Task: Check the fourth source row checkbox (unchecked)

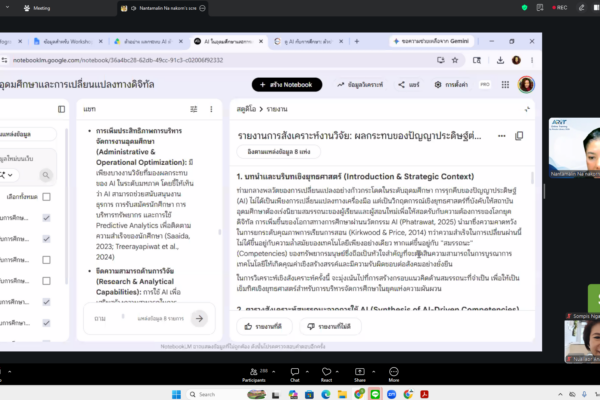Action: tap(46, 281)
